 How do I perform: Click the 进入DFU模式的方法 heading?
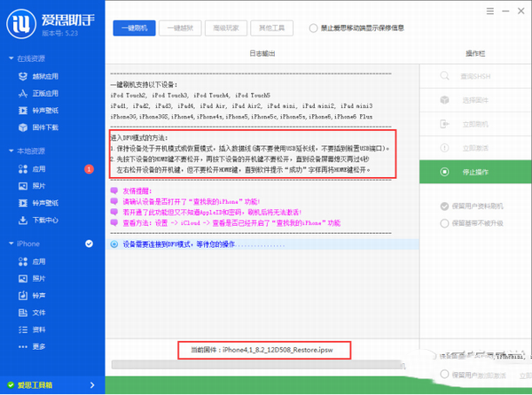139,138
